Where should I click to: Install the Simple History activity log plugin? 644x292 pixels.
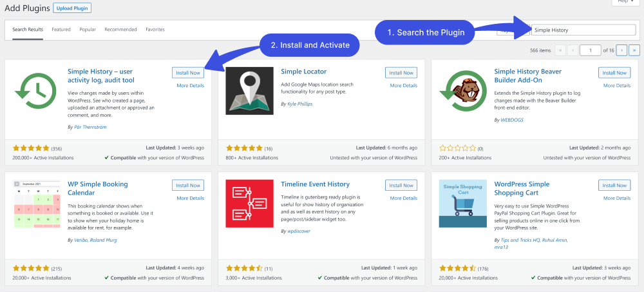point(188,73)
